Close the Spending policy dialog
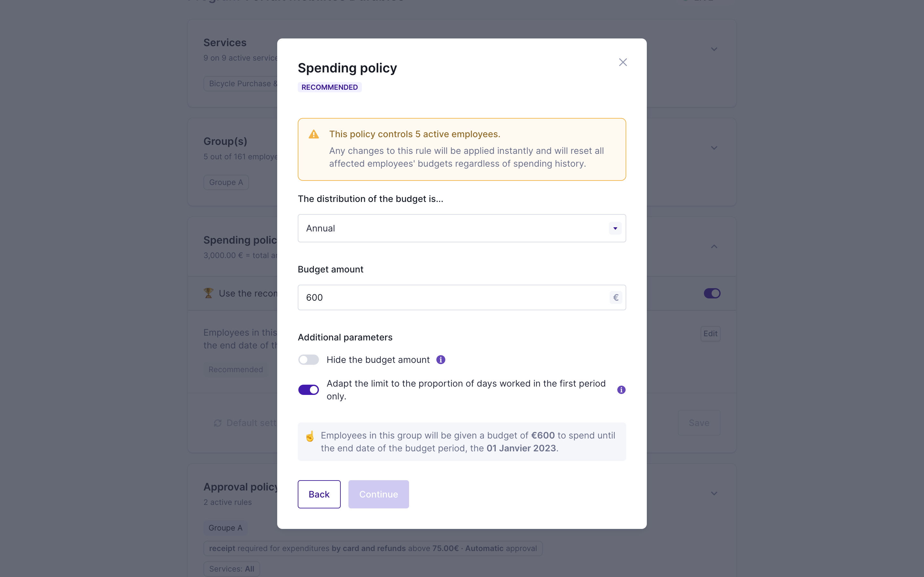This screenshot has width=924, height=577. pos(623,62)
